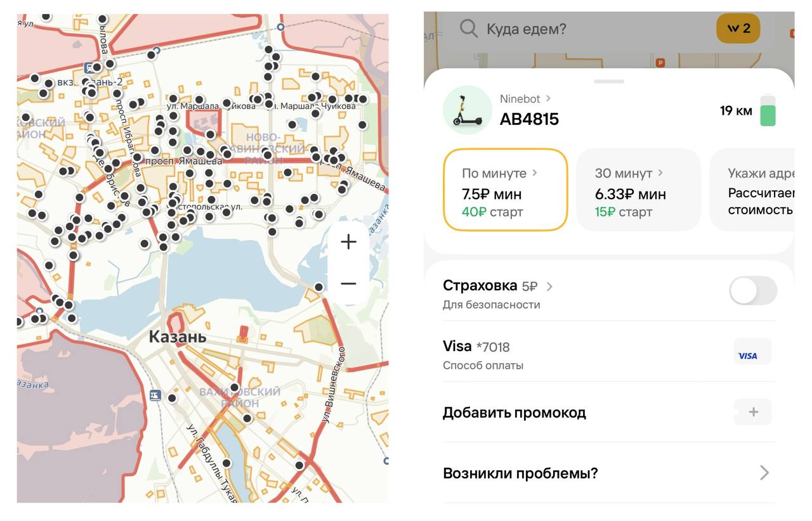
Task: Click the magnifier search icon
Action: tap(469, 29)
